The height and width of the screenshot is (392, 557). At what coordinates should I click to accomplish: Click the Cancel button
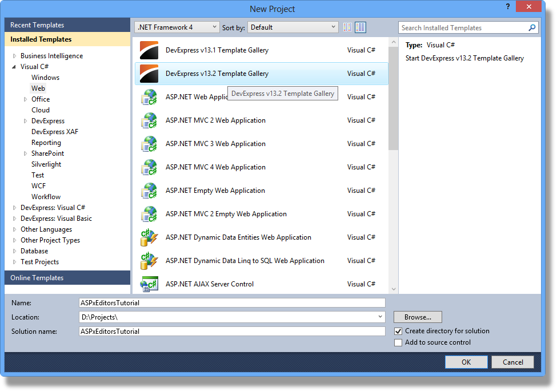tap(512, 362)
